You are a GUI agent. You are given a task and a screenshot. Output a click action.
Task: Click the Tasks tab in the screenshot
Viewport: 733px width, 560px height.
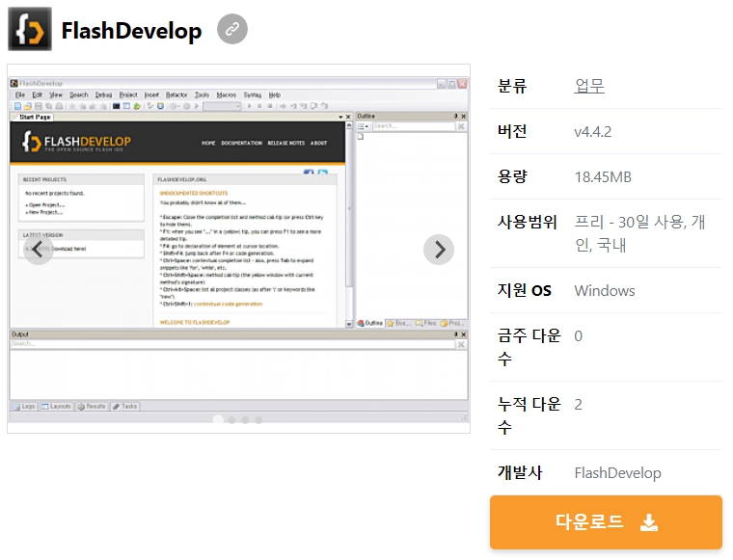click(x=124, y=407)
